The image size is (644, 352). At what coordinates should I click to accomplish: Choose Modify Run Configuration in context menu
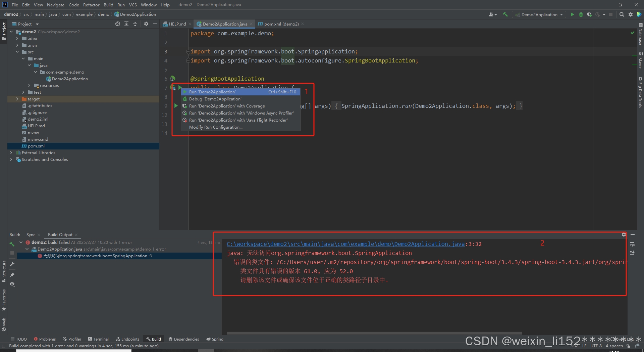[216, 127]
